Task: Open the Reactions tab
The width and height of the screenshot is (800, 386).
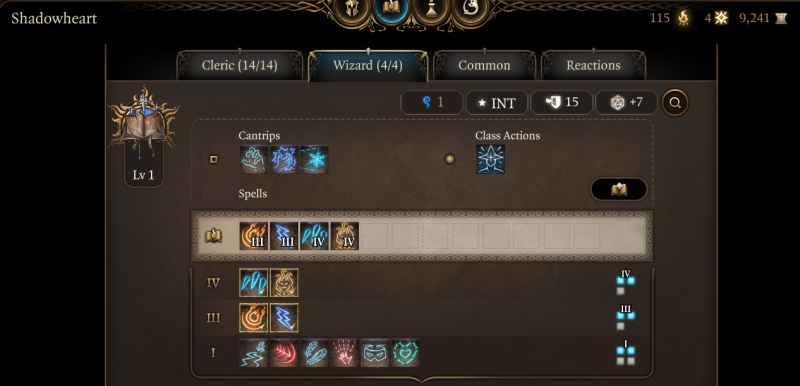Action: tap(593, 65)
